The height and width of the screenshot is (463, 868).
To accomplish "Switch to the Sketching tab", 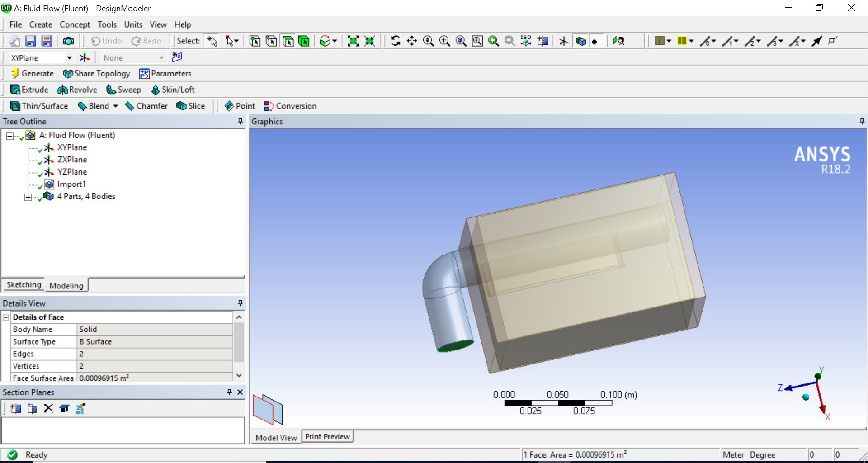I will tap(24, 284).
